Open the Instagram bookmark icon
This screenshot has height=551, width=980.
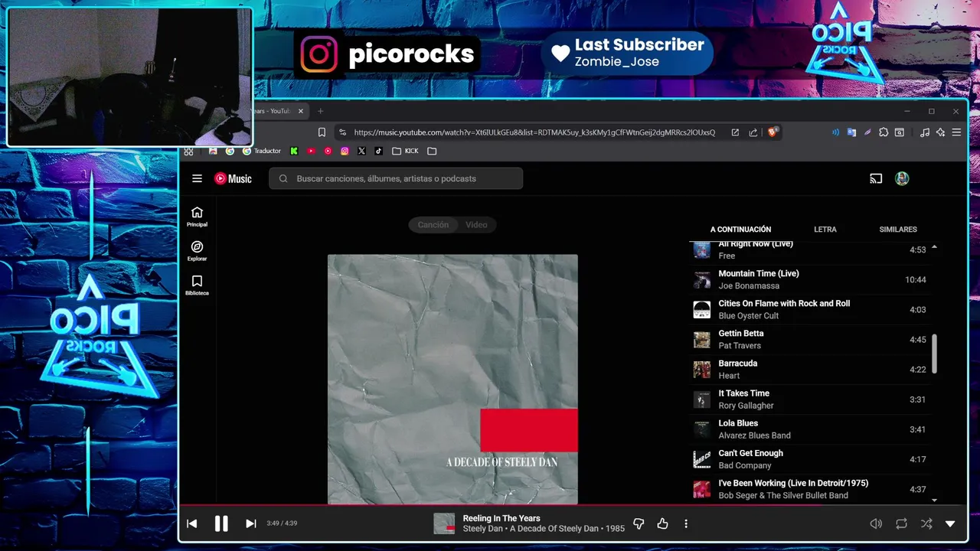(345, 151)
